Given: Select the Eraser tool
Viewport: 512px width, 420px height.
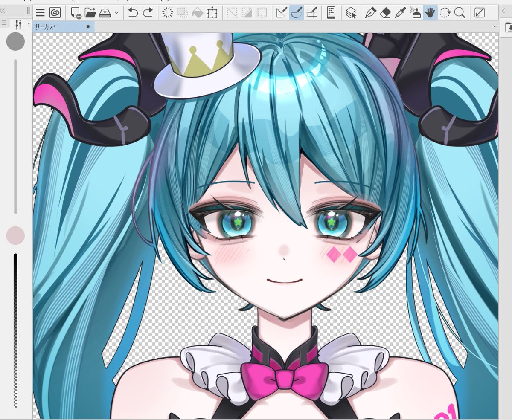Looking at the screenshot, I should click(x=385, y=13).
